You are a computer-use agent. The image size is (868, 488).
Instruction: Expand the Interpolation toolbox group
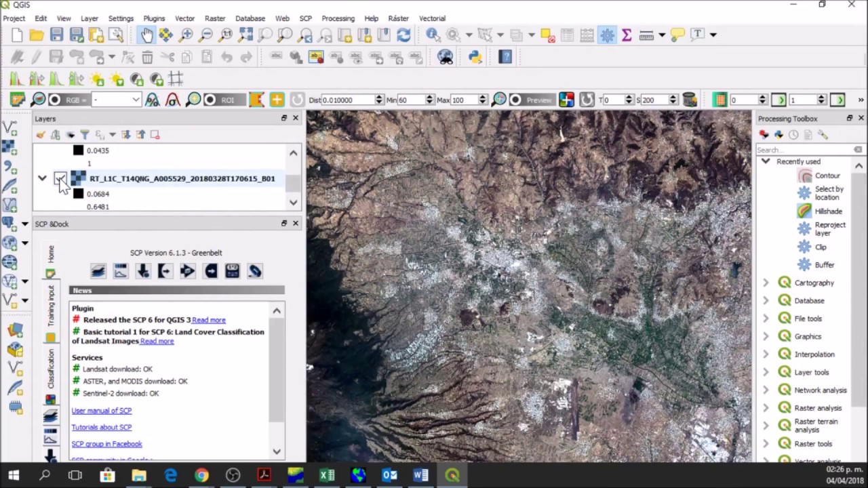pos(766,354)
